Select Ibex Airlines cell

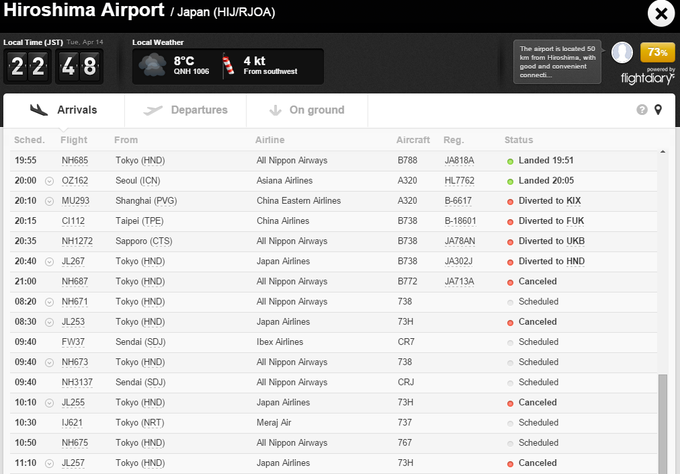tap(280, 342)
